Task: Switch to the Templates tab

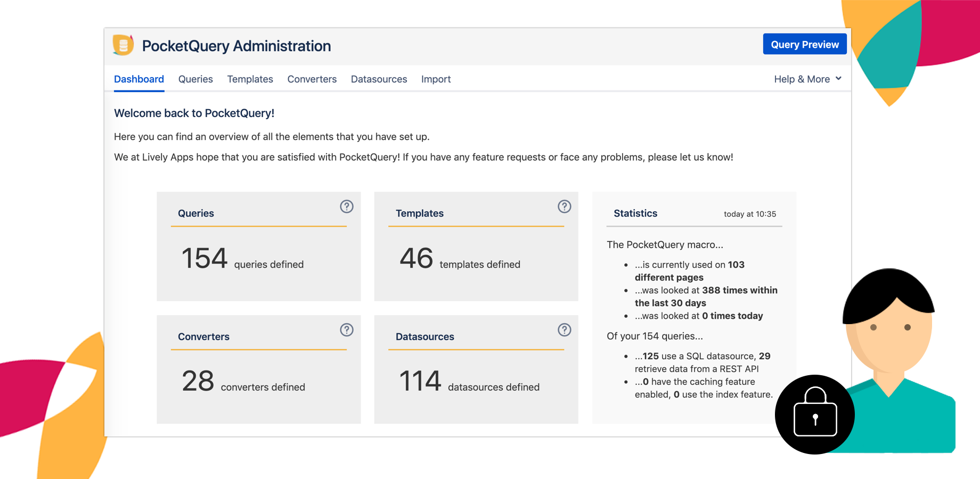Action: coord(250,79)
